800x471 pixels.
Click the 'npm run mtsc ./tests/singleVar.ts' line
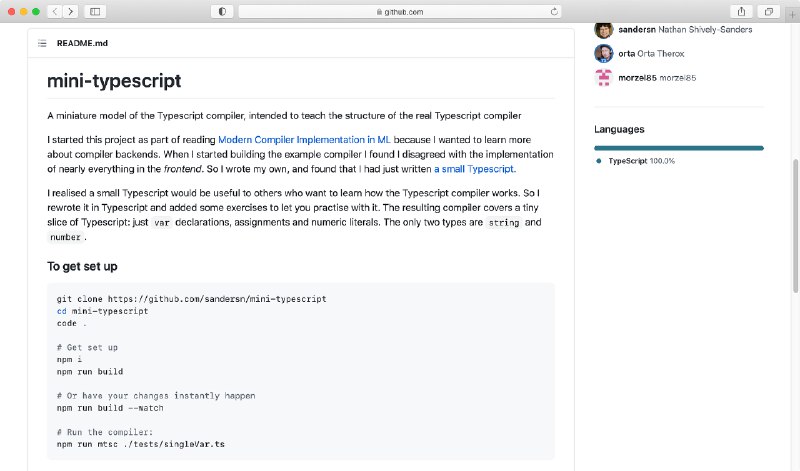tap(141, 444)
